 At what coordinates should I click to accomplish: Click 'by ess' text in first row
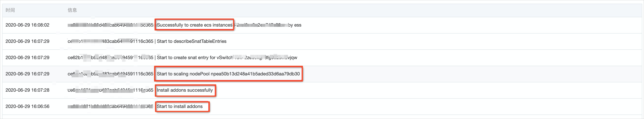point(294,25)
